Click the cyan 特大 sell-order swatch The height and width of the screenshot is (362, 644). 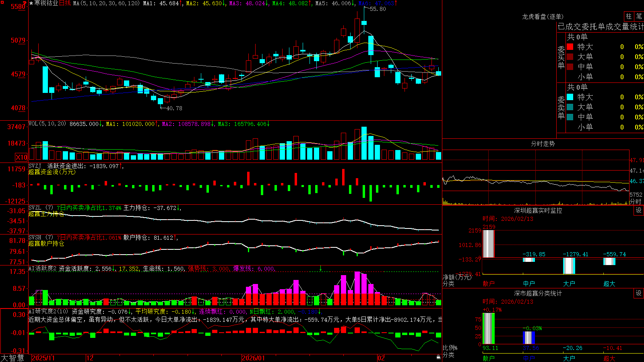tap(570, 97)
